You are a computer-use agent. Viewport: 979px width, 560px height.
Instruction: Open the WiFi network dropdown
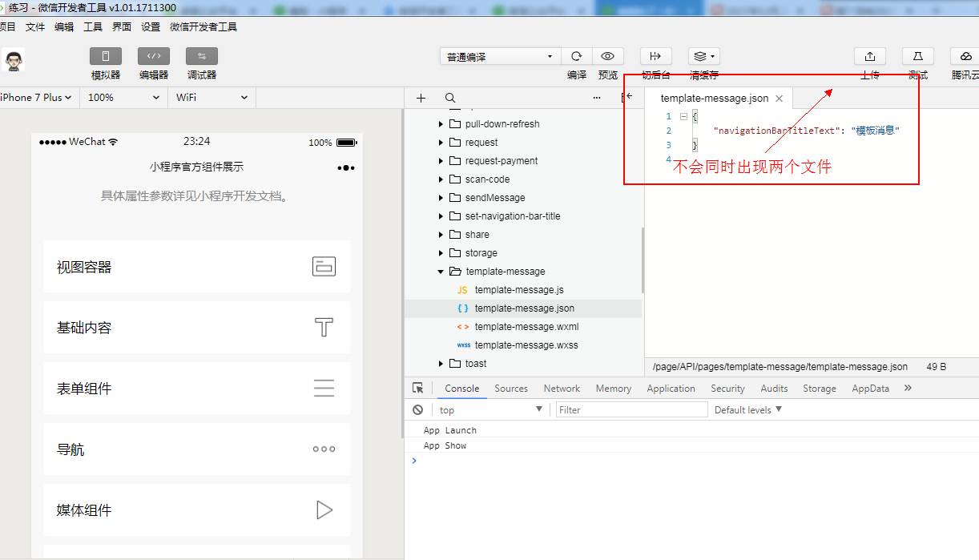212,97
